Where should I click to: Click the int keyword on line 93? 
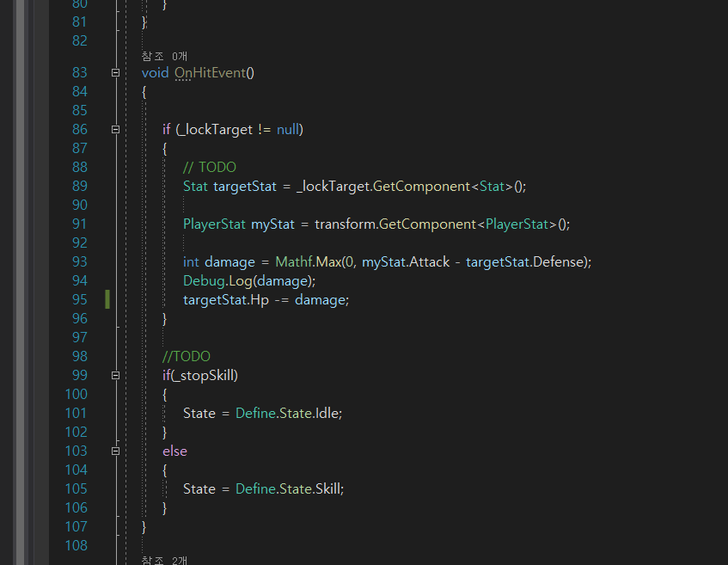(x=191, y=262)
